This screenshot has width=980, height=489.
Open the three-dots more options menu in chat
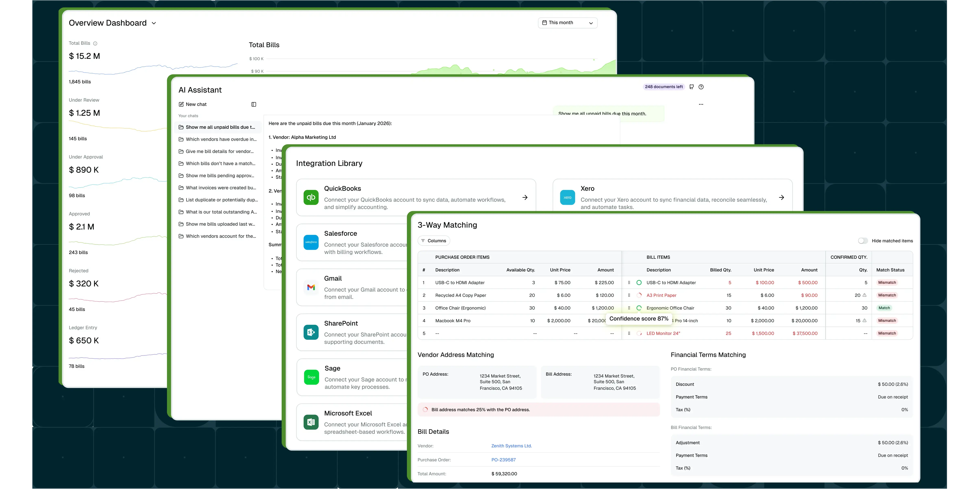pyautogui.click(x=701, y=104)
